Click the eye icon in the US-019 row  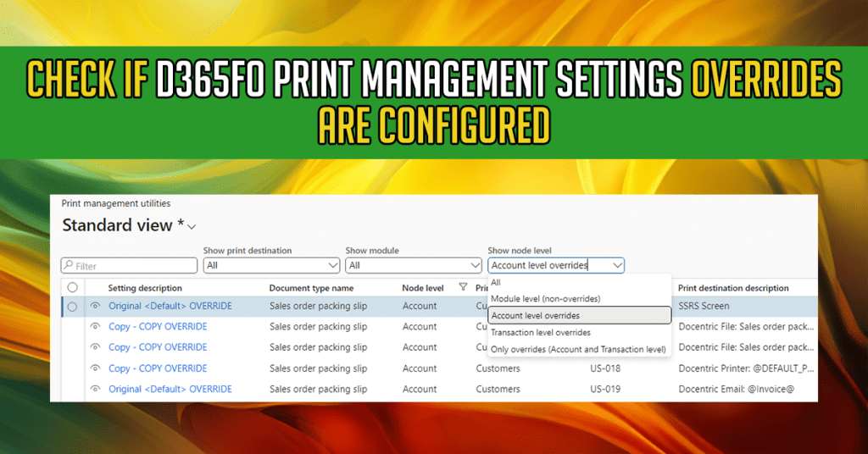[95, 389]
